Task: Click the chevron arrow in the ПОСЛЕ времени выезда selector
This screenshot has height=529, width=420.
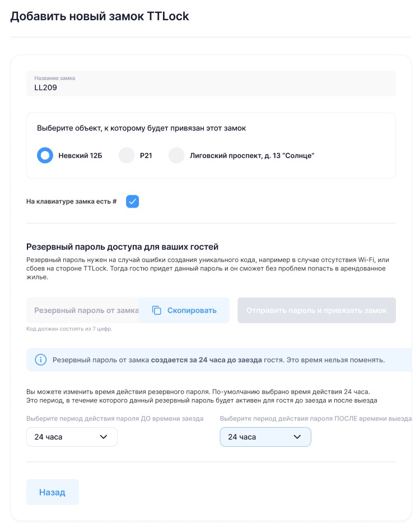Action: [297, 437]
